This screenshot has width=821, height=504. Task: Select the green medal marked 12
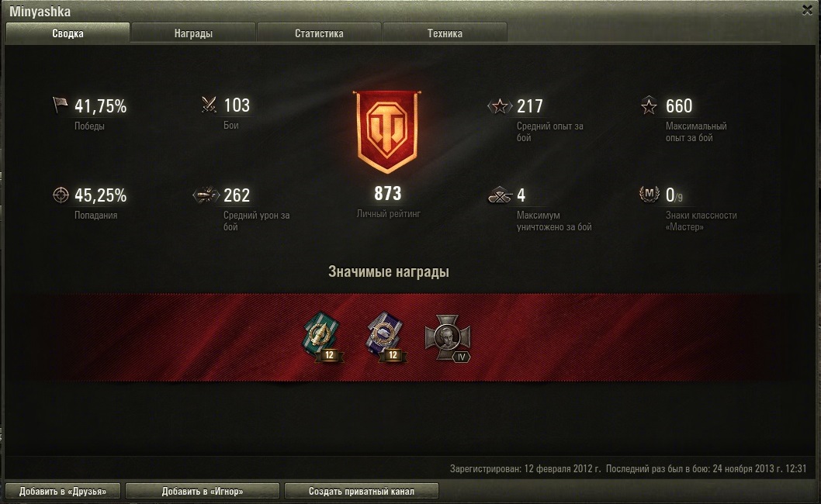click(x=323, y=337)
